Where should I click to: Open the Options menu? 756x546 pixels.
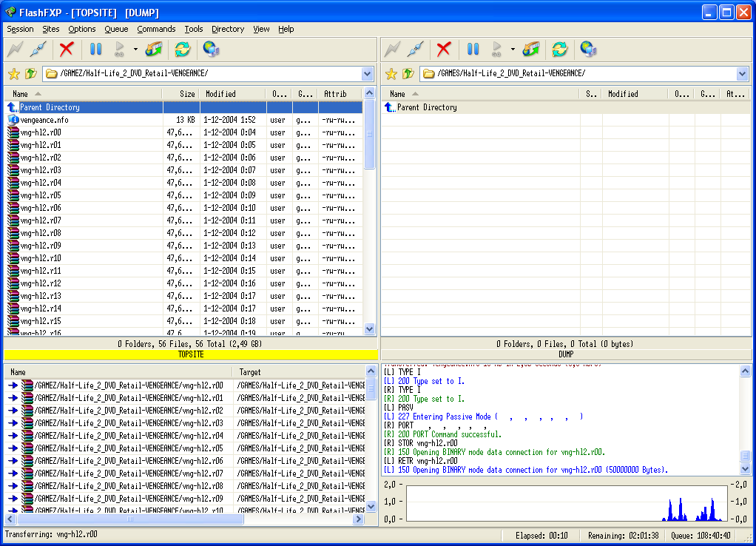pos(82,29)
